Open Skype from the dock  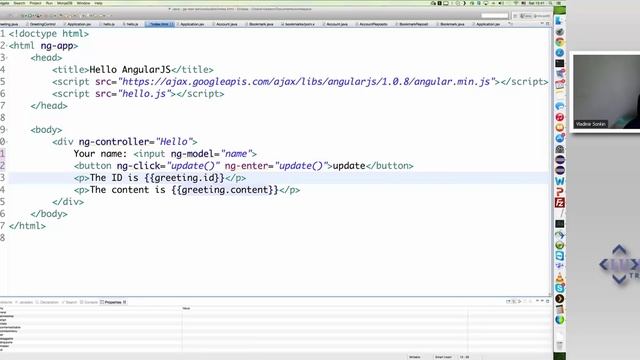click(560, 288)
